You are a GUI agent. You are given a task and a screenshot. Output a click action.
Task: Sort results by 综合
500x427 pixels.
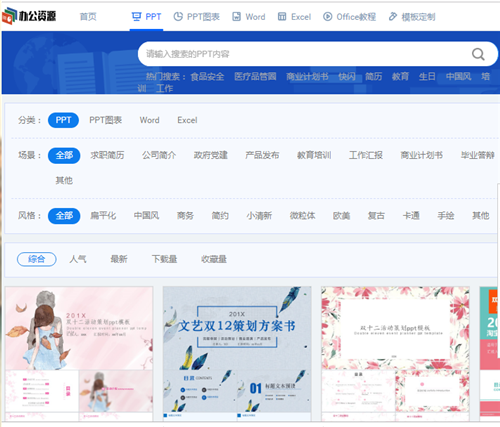37,259
